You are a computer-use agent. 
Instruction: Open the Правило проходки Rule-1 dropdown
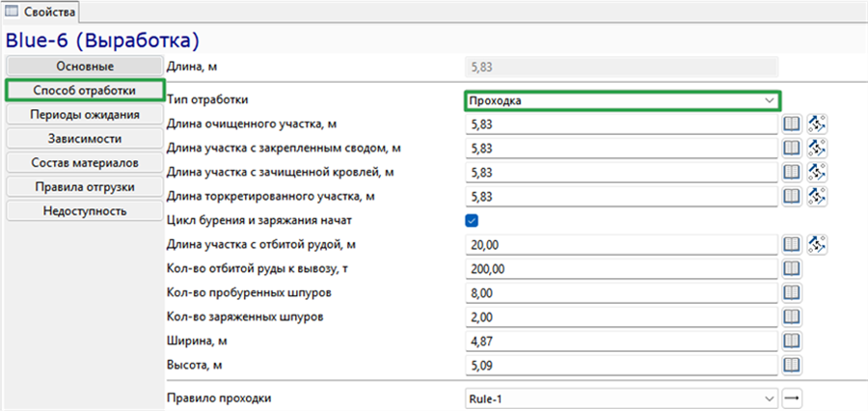(621, 398)
